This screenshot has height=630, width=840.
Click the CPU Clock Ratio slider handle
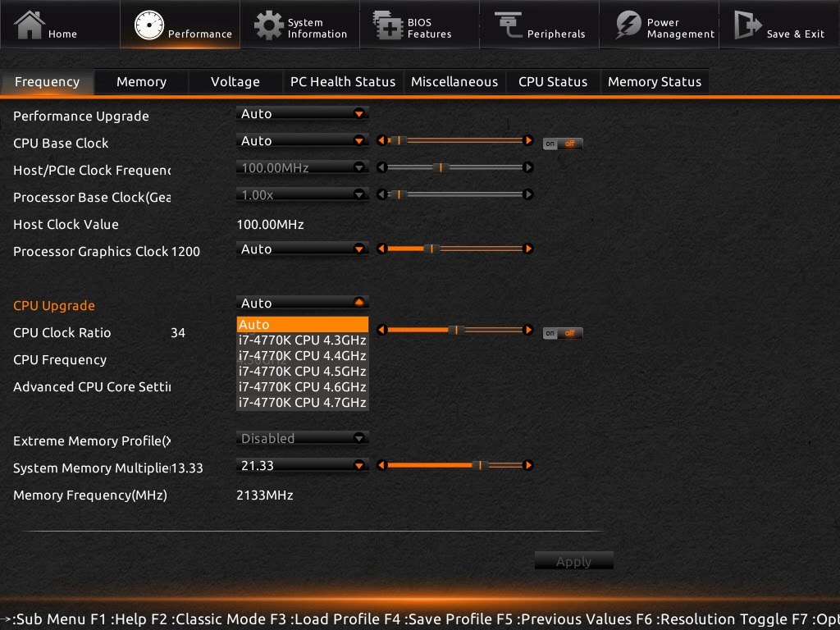[456, 330]
